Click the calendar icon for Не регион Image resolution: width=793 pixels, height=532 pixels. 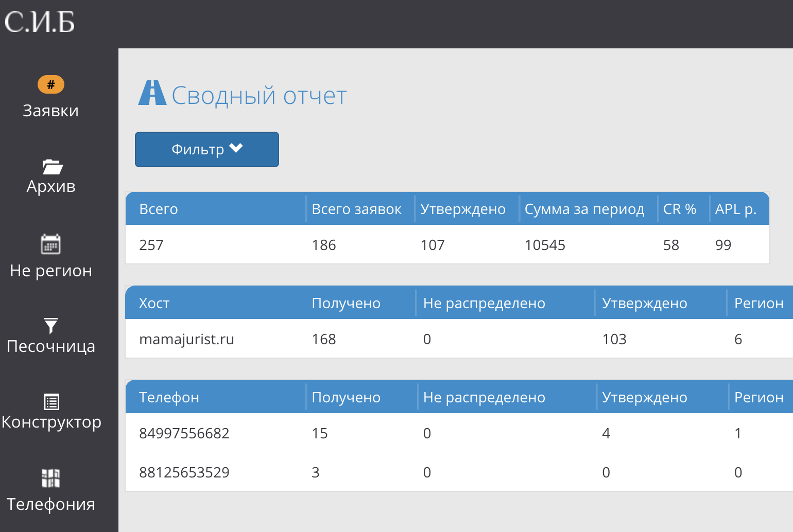pos(50,244)
